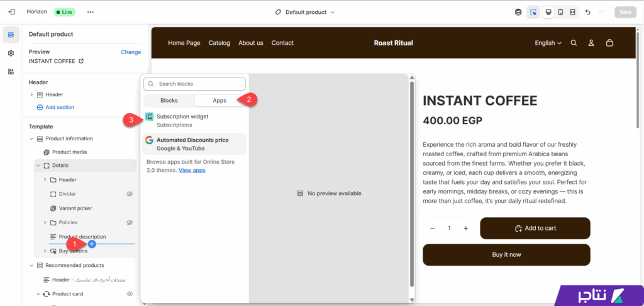Image resolution: width=644 pixels, height=306 pixels.
Task: Open Catalog in store navigation
Action: (x=219, y=43)
